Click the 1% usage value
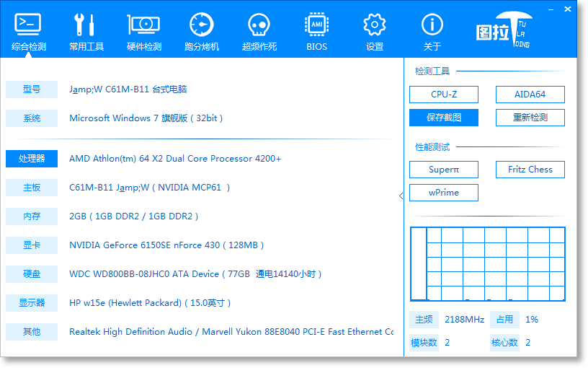The width and height of the screenshot is (588, 368). pos(532,320)
